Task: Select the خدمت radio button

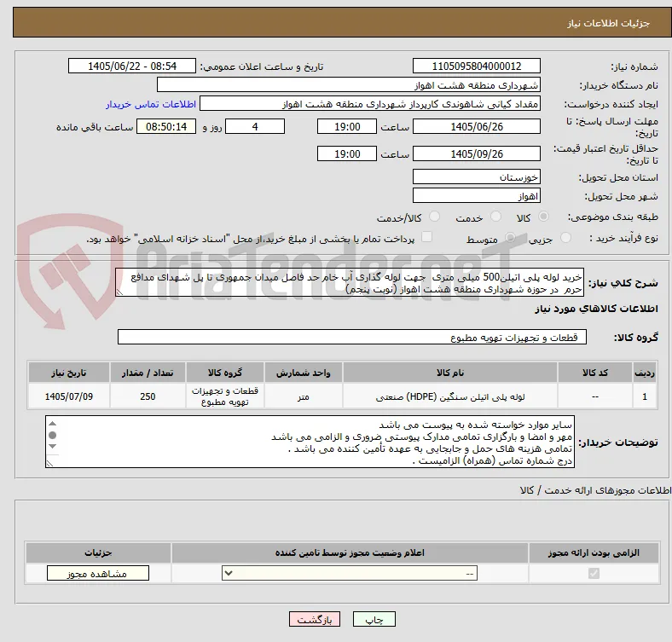Action: click(495, 217)
